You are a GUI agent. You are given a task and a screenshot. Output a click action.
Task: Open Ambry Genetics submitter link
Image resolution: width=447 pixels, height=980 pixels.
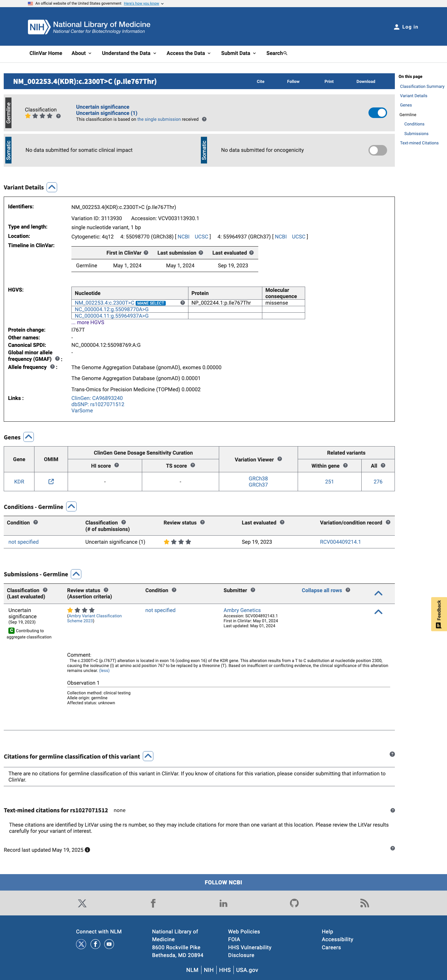242,610
